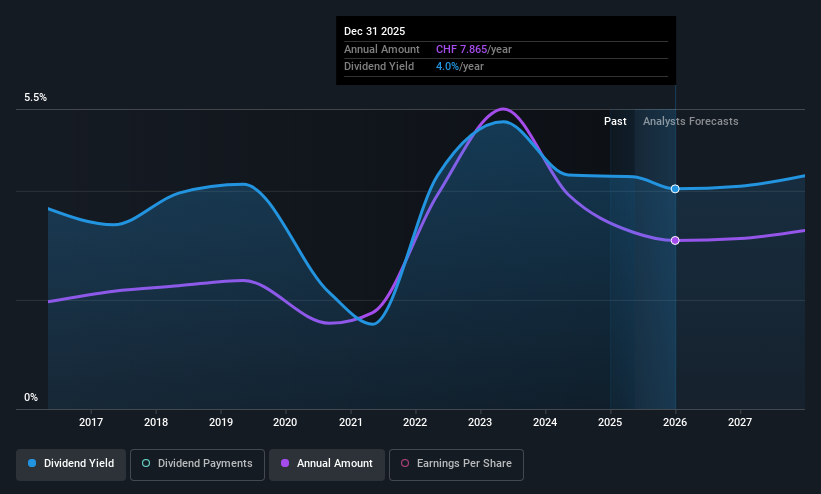Click the 2023 x-axis label
821x494 pixels.
(480, 422)
